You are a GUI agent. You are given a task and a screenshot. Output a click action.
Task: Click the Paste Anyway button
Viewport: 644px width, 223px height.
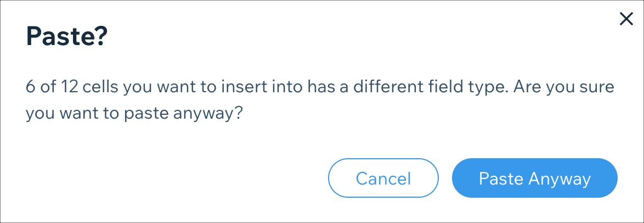tap(535, 178)
